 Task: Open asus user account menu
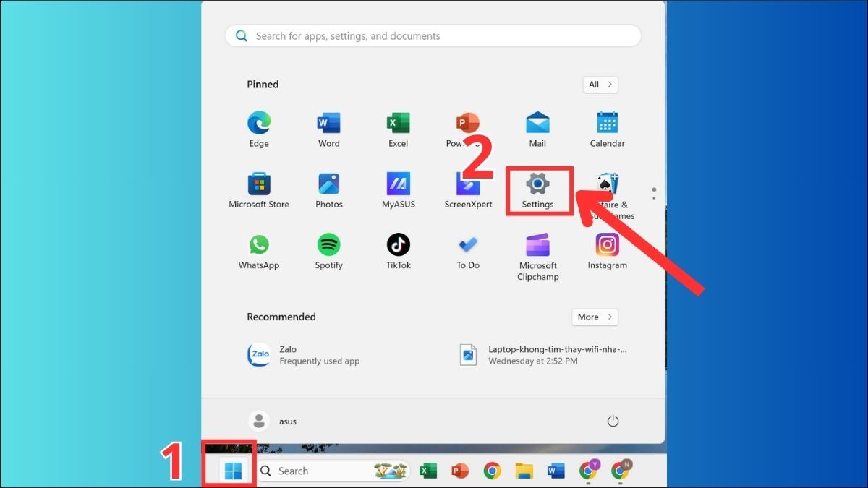pyautogui.click(x=273, y=421)
